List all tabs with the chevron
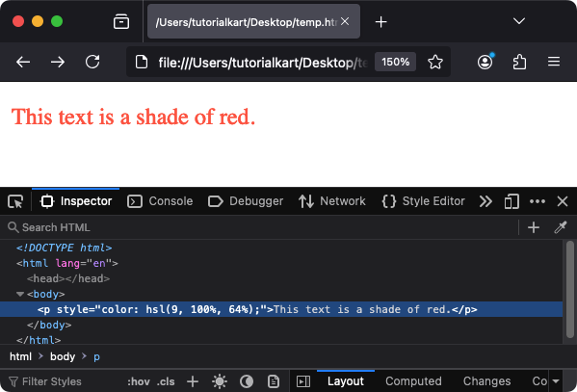The height and width of the screenshot is (392, 577). (519, 21)
